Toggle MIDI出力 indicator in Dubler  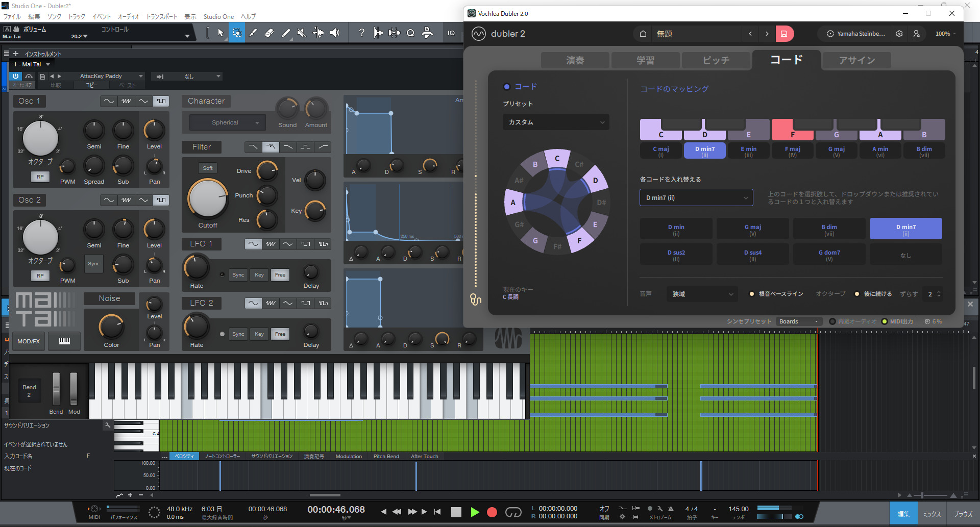click(885, 321)
